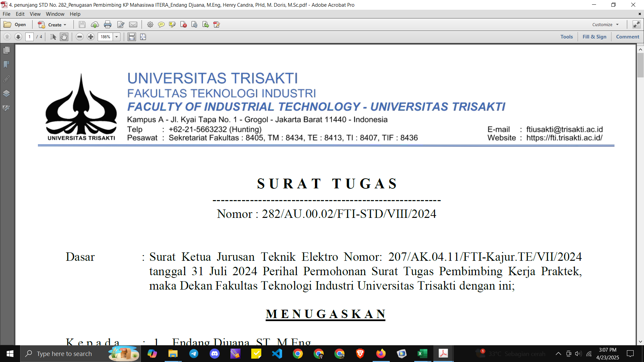Open the Page Thumbnails panel icon
This screenshot has width=644, height=362.
point(6,50)
